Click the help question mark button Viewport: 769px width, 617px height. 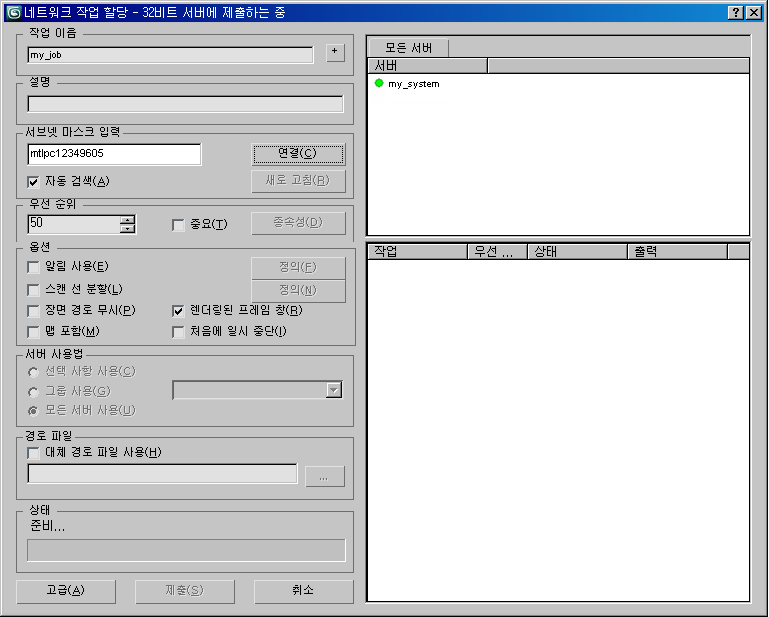pyautogui.click(x=735, y=13)
